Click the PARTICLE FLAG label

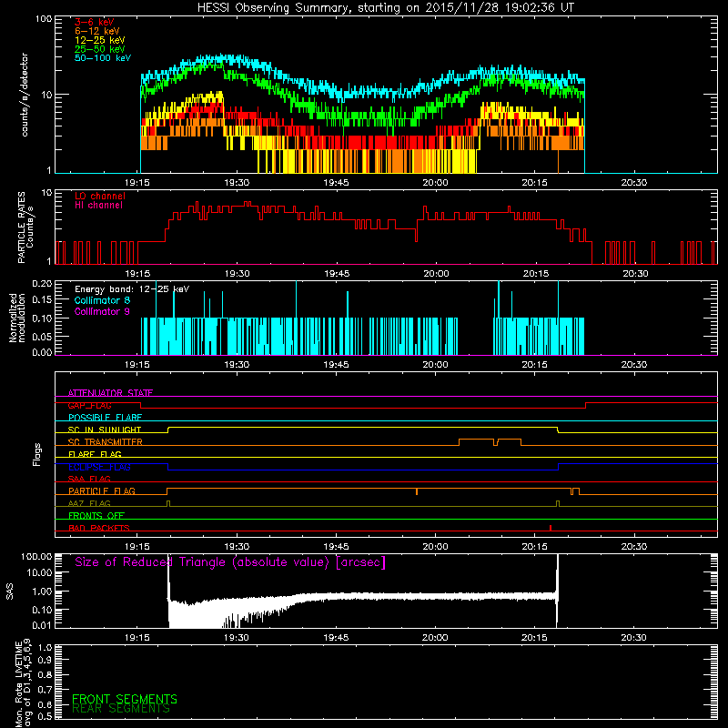tap(102, 491)
